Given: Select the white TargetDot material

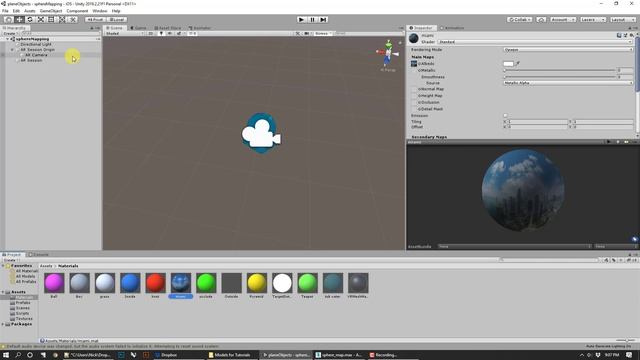Looking at the screenshot, I should click(x=282, y=285).
